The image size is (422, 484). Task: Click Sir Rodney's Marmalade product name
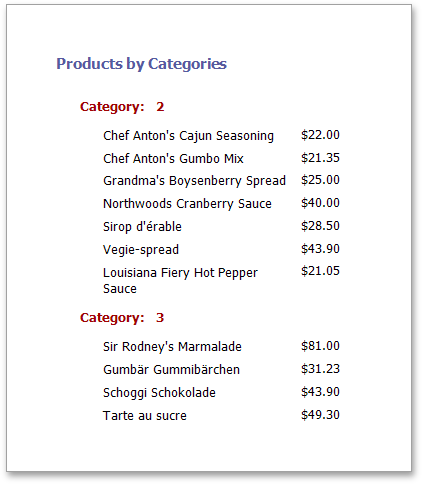click(172, 347)
